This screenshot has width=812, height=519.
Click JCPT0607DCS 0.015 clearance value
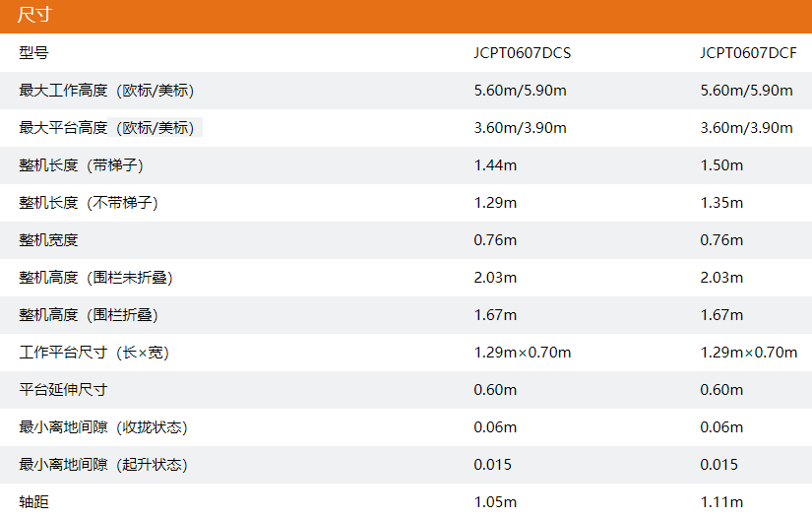tap(492, 465)
